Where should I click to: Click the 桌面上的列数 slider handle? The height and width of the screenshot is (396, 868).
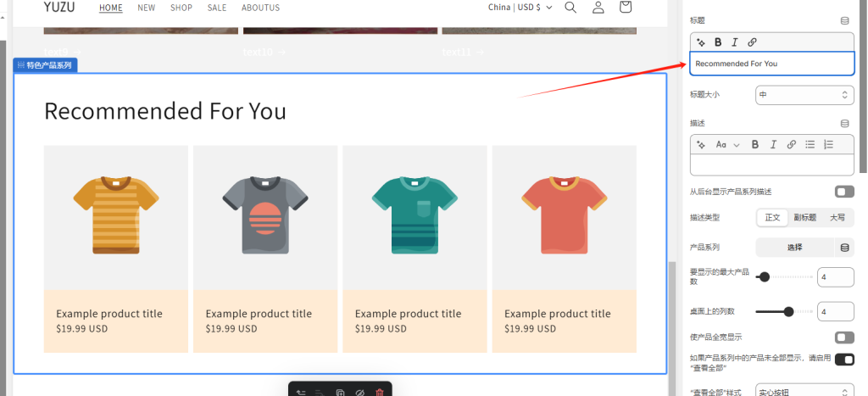click(789, 312)
